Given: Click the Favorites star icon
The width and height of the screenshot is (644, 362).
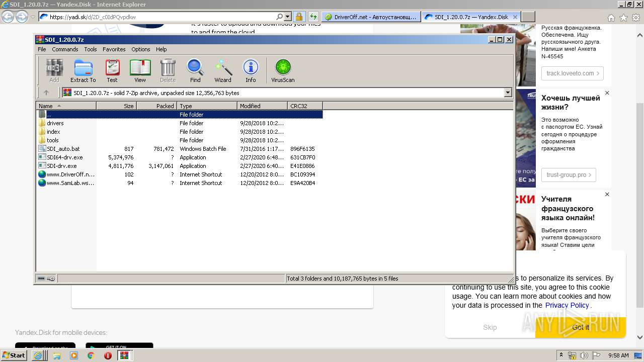Looking at the screenshot, I should coord(623,18).
